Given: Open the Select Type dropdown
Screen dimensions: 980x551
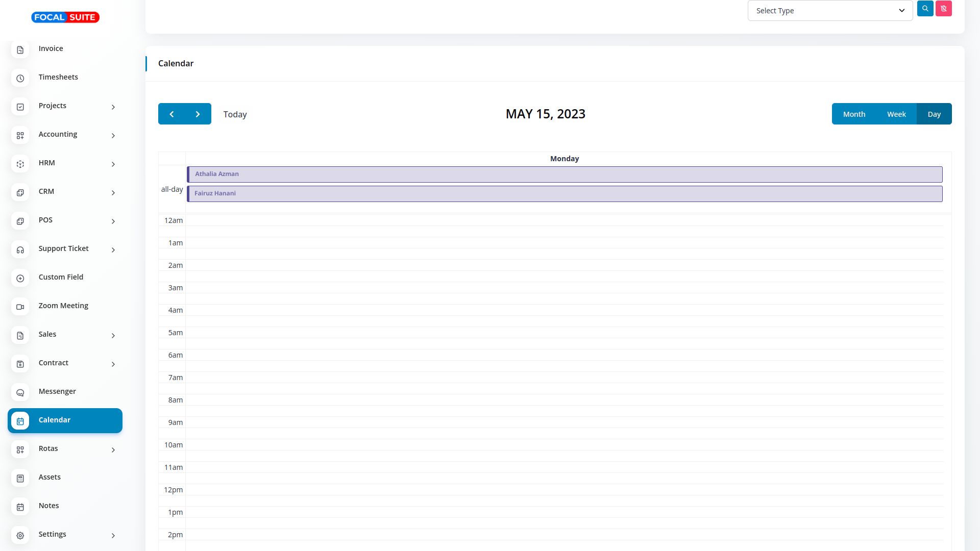Looking at the screenshot, I should point(830,11).
